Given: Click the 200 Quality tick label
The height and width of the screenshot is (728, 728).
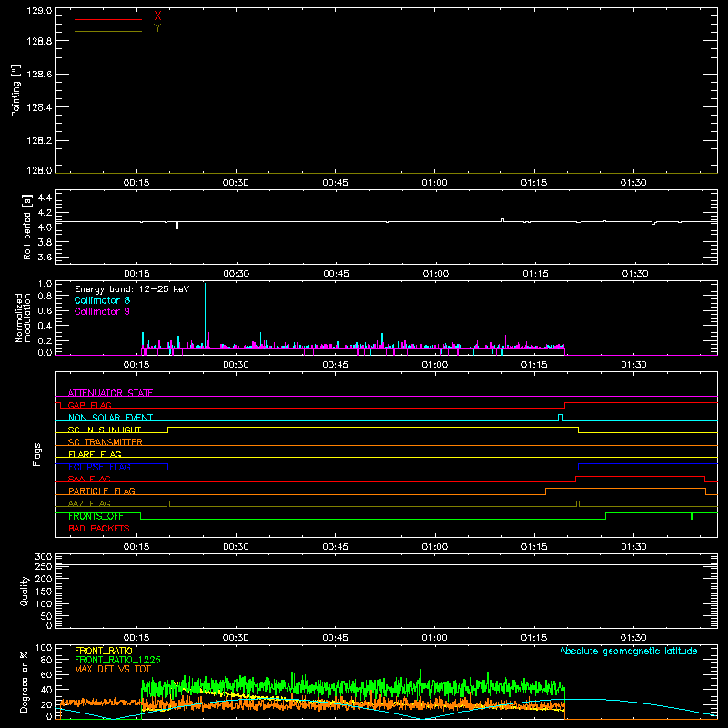Looking at the screenshot, I should tap(43, 580).
